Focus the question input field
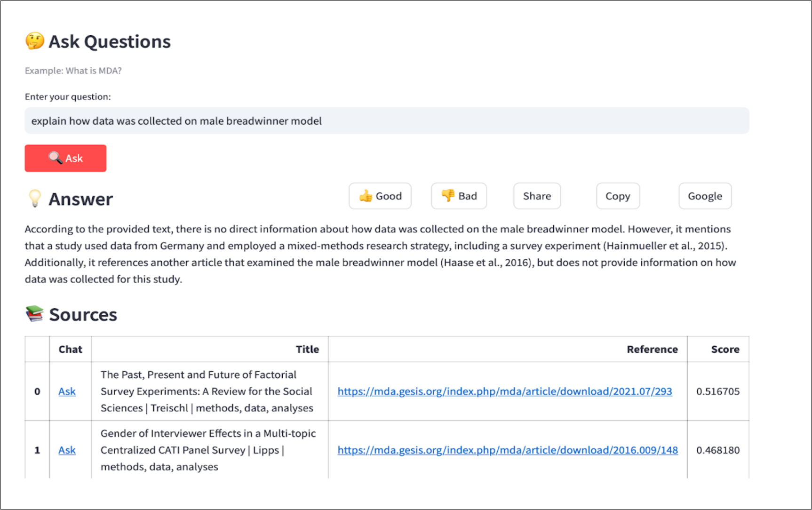The width and height of the screenshot is (812, 510). tap(386, 121)
